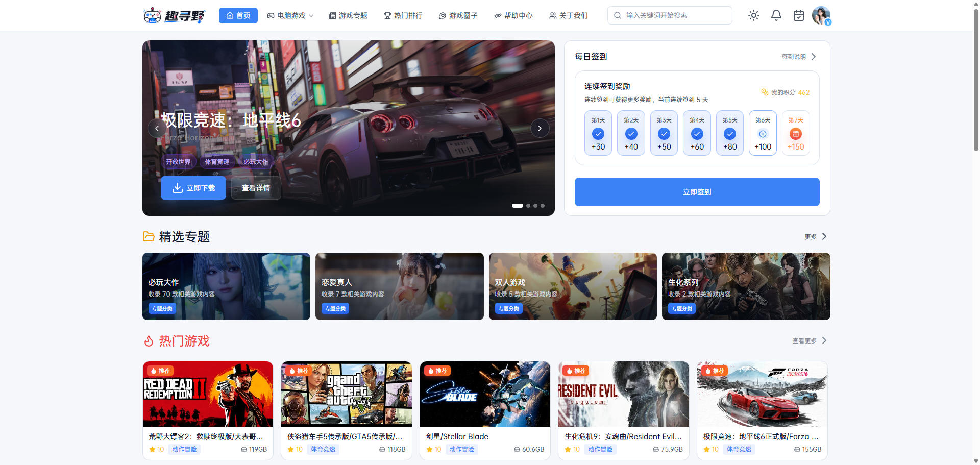Click 专题分类 badge on 恋爱真人 card
Screen dimensions: 980x465
point(335,308)
